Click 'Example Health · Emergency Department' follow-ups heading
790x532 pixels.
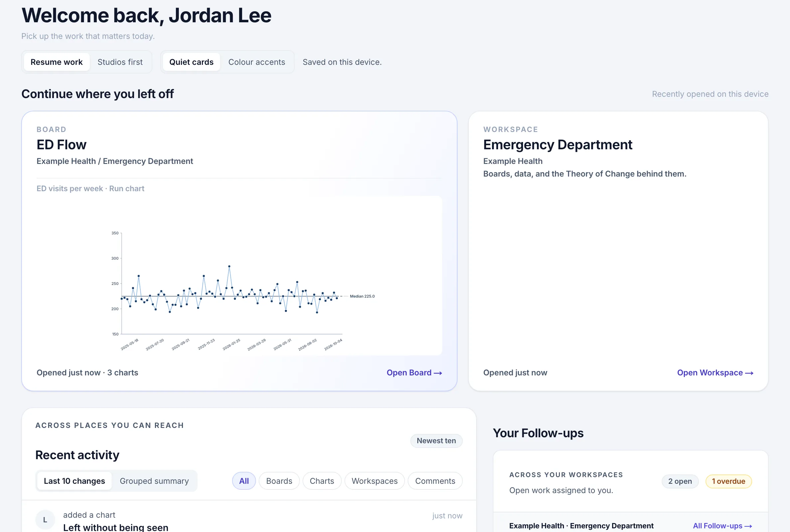581,526
